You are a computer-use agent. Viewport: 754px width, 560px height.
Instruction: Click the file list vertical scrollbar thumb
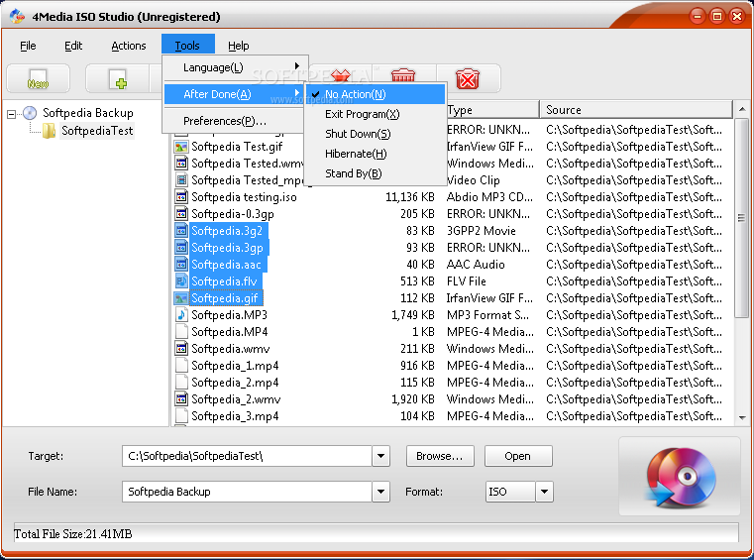(x=742, y=217)
